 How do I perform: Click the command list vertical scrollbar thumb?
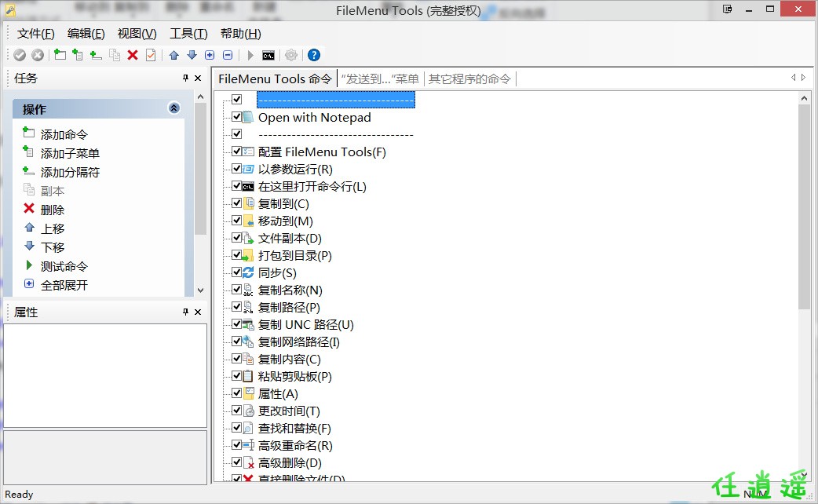point(804,206)
